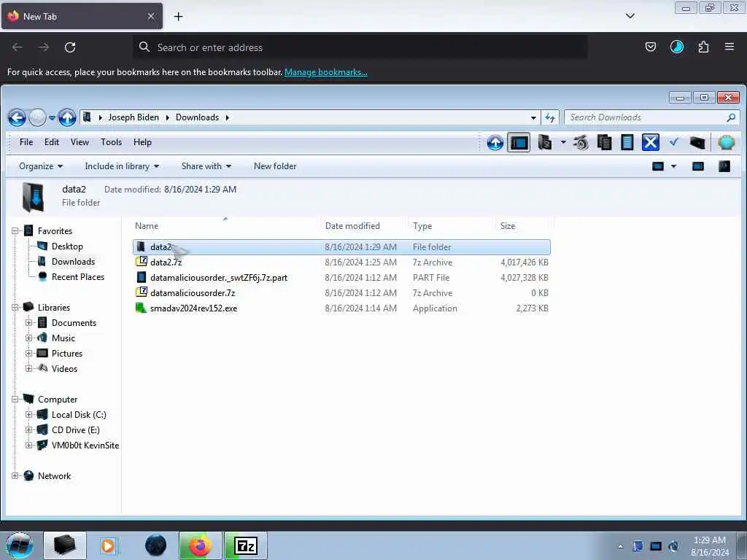Image resolution: width=747 pixels, height=560 pixels.
Task: Open the Edit menu
Action: coord(52,142)
